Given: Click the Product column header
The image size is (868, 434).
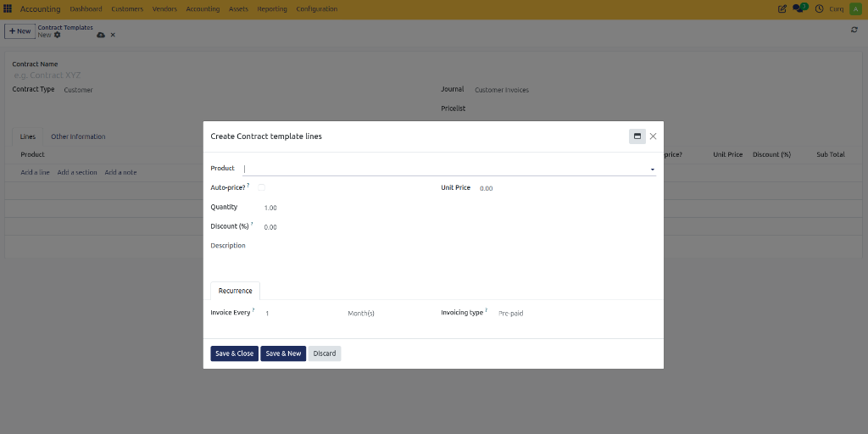Looking at the screenshot, I should [x=33, y=154].
